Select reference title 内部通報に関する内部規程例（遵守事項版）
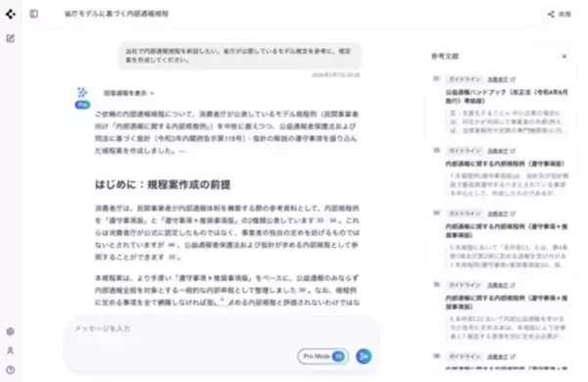 pos(505,164)
